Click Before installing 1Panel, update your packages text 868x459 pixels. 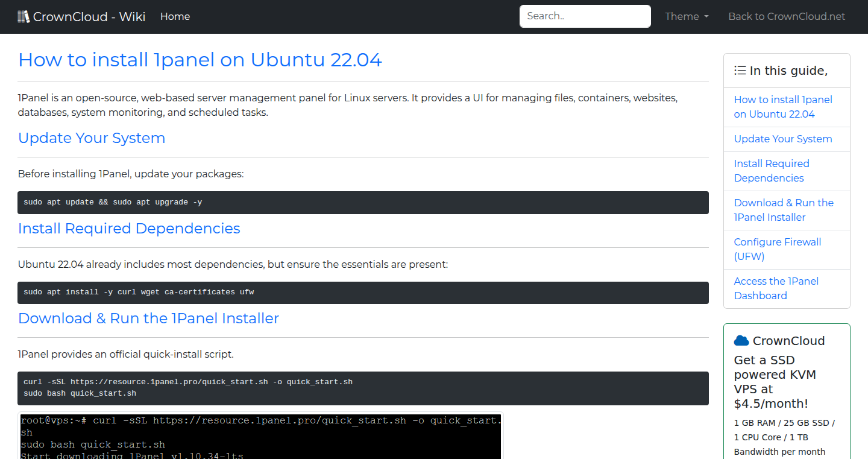tap(131, 174)
